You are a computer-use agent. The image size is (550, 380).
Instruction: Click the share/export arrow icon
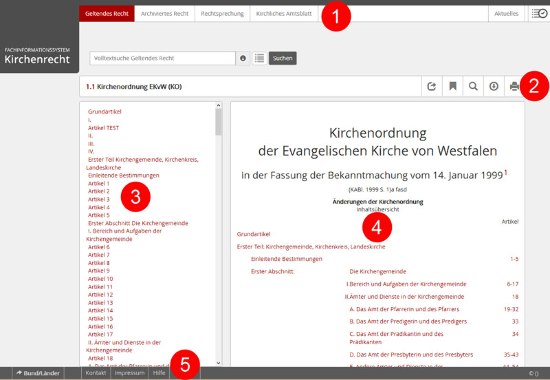pos(431,86)
